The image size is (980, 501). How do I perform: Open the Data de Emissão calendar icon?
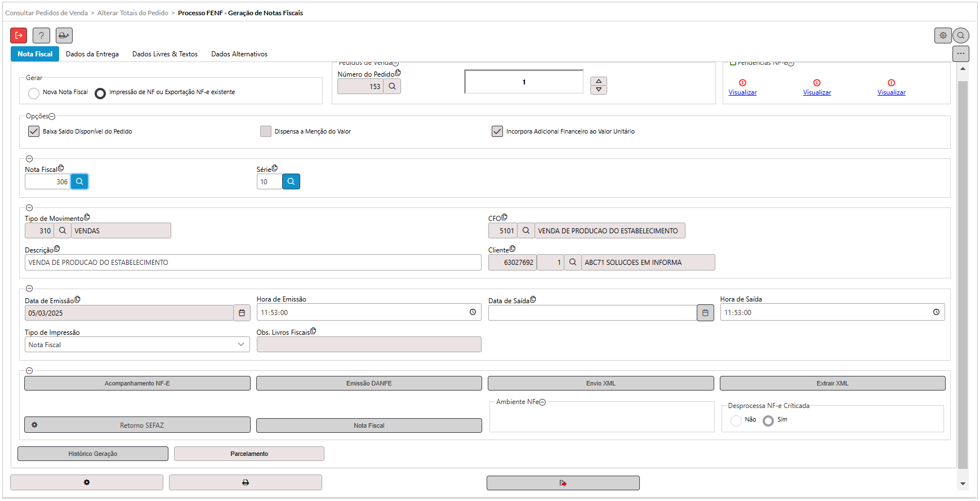(x=242, y=313)
